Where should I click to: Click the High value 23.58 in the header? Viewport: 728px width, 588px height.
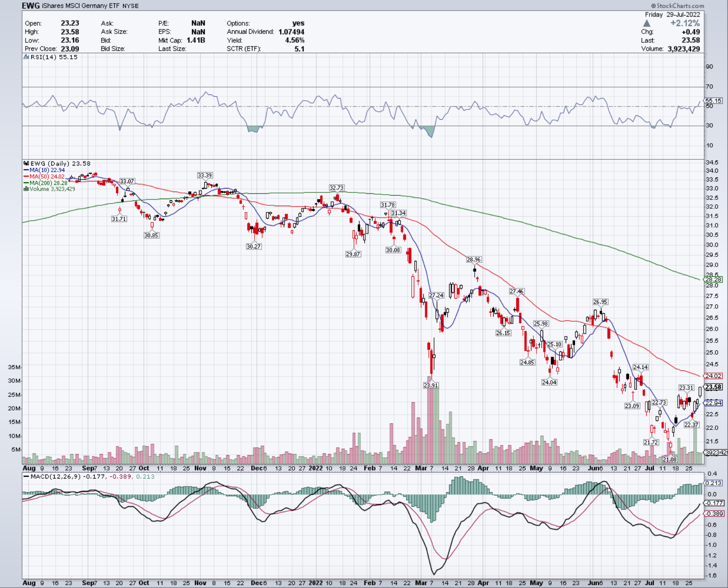[x=70, y=32]
